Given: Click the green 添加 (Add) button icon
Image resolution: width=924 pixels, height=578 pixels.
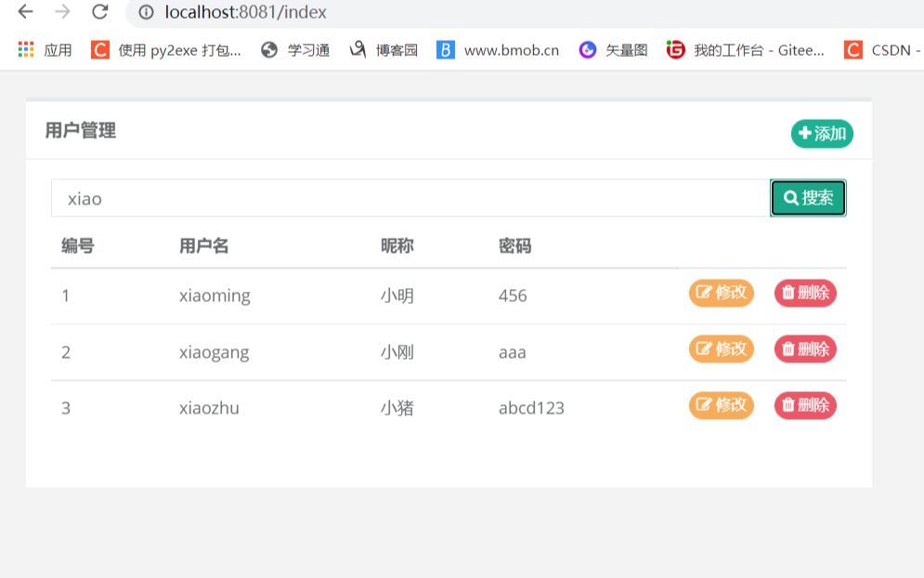Looking at the screenshot, I should (807, 134).
